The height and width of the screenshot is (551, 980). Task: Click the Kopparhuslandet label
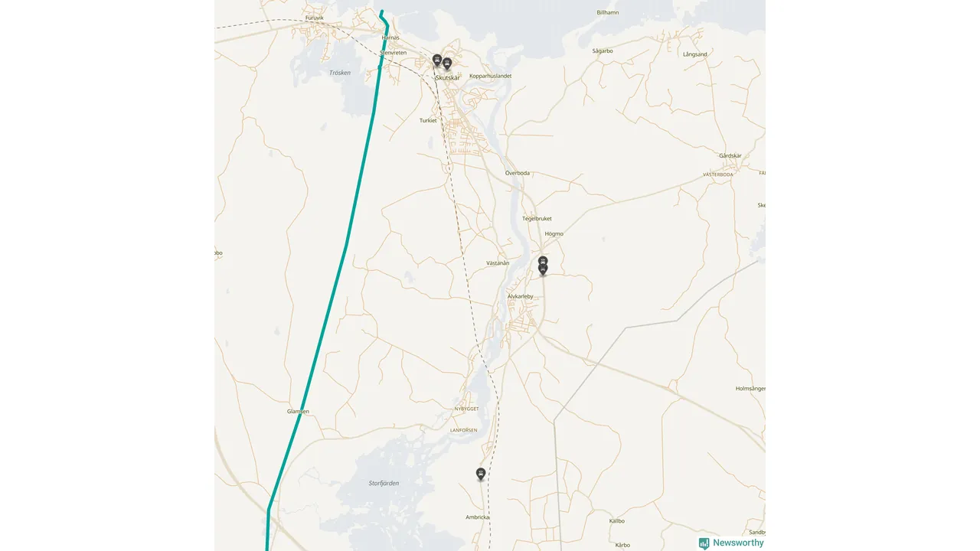coord(491,76)
